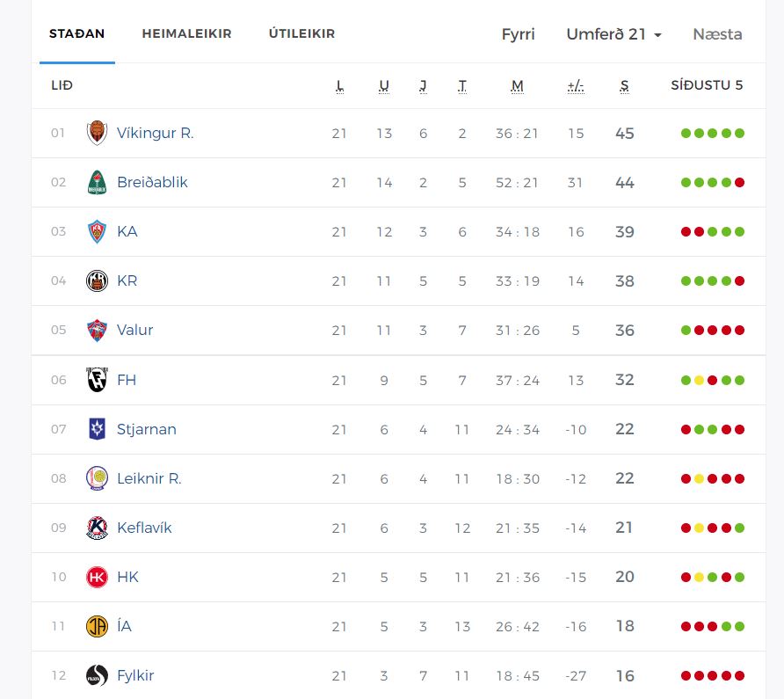This screenshot has width=784, height=699.
Task: Click the S points column header
Action: [624, 85]
